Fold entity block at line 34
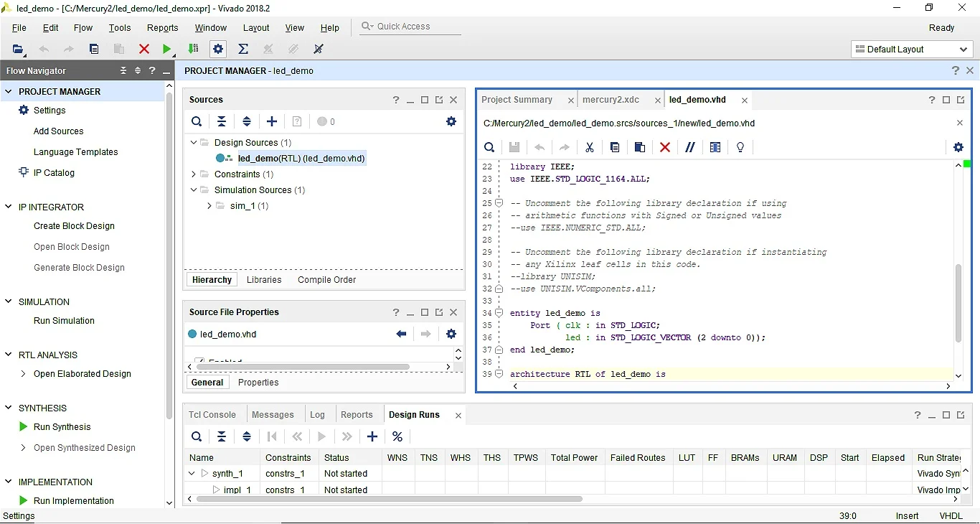Screen dimensions: 980x524 (x=499, y=313)
